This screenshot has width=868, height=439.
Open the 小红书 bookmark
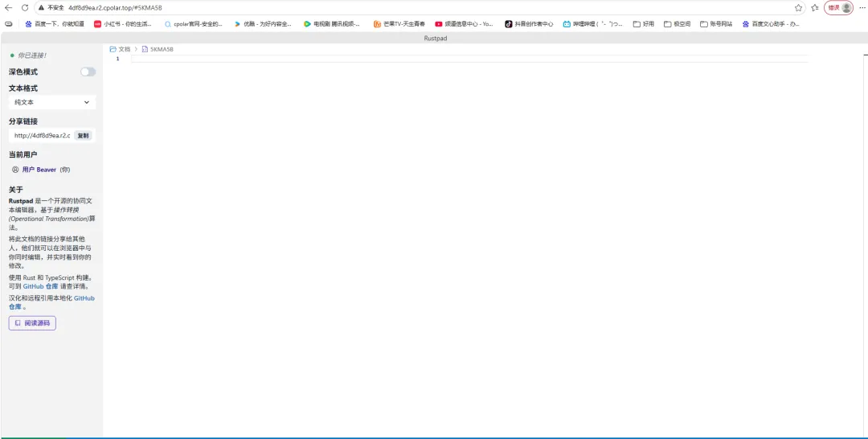pos(123,24)
